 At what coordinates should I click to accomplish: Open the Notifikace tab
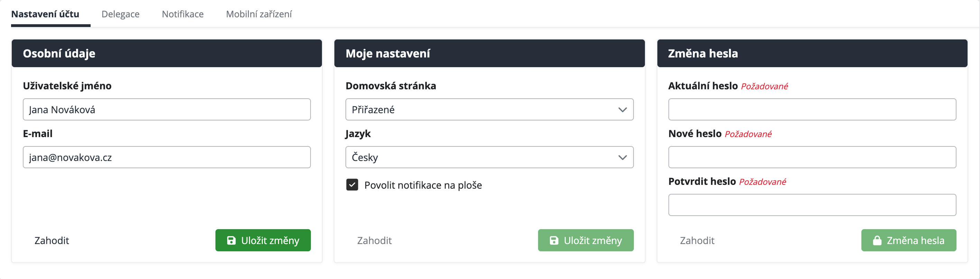(183, 14)
